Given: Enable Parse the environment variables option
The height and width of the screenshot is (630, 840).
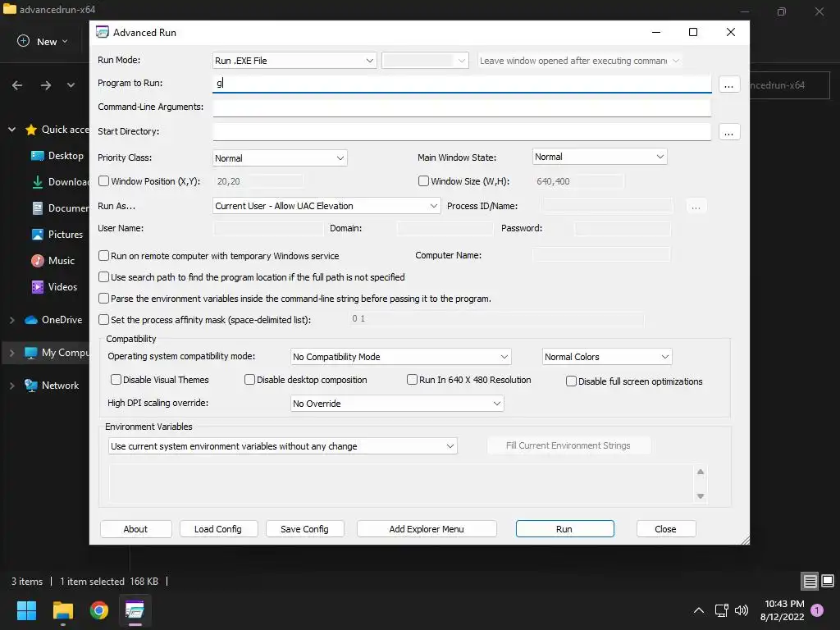Looking at the screenshot, I should click(x=104, y=299).
